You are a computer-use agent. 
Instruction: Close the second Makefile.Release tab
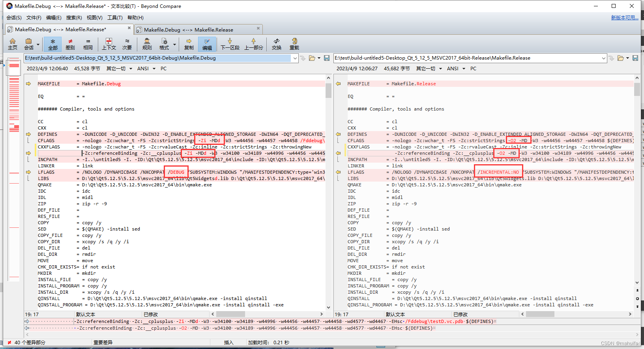(x=258, y=28)
